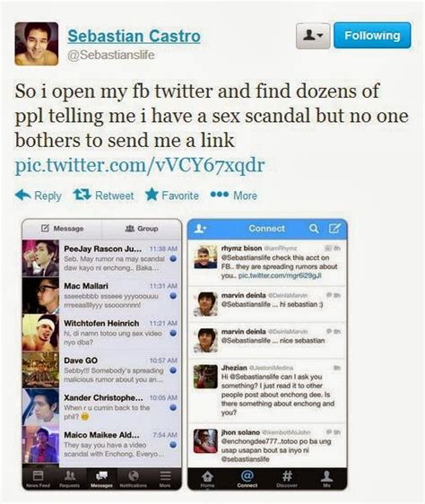Open the Sebastian Castro profile name link

pyautogui.click(x=134, y=36)
